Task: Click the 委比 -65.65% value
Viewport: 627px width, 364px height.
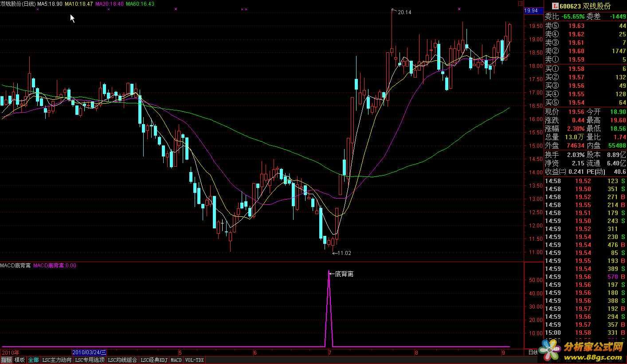Action: point(572,16)
